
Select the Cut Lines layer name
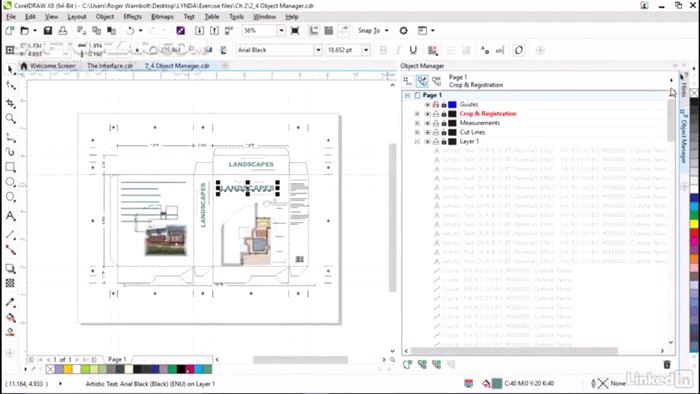472,133
